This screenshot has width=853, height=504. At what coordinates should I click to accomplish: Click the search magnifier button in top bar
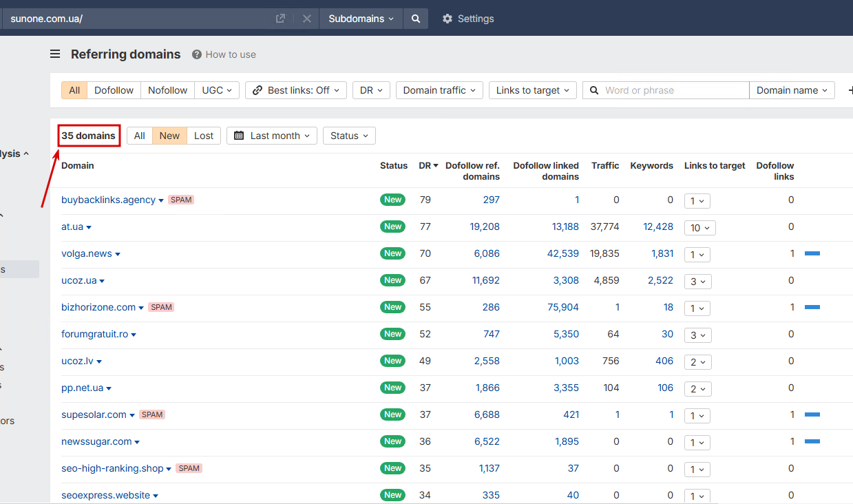[416, 19]
